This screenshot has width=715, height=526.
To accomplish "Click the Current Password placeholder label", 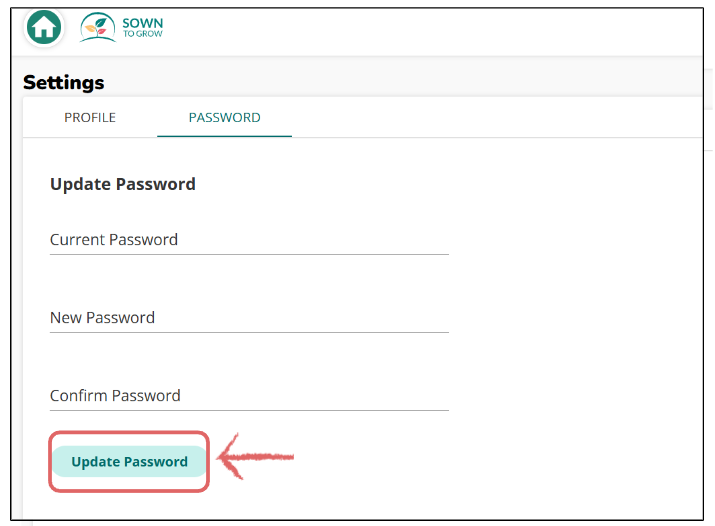I will pyautogui.click(x=114, y=240).
